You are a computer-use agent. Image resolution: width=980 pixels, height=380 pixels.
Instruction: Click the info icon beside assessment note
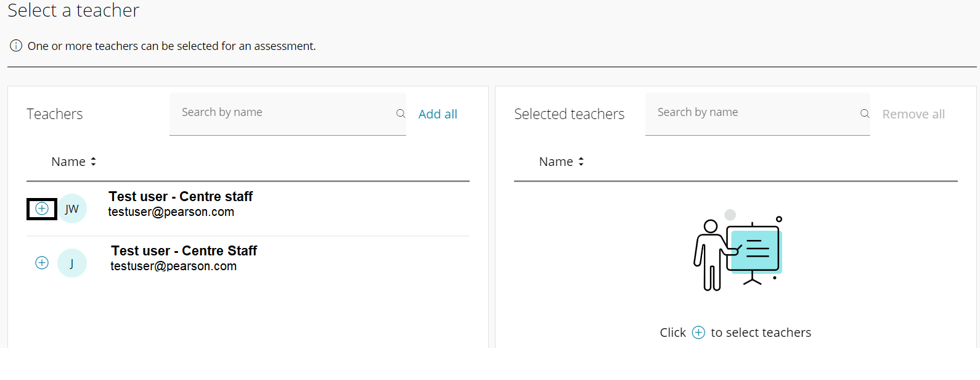point(16,46)
